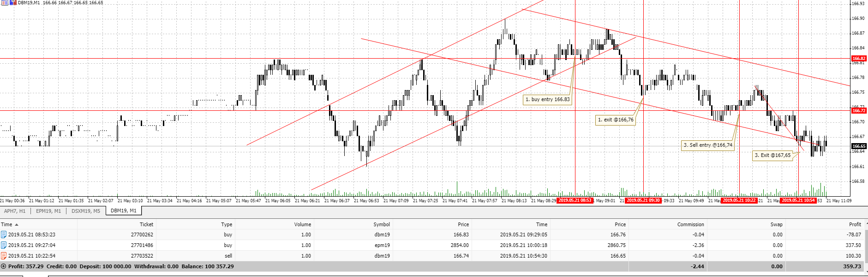Click the black 166.65 current price marker

[859, 146]
